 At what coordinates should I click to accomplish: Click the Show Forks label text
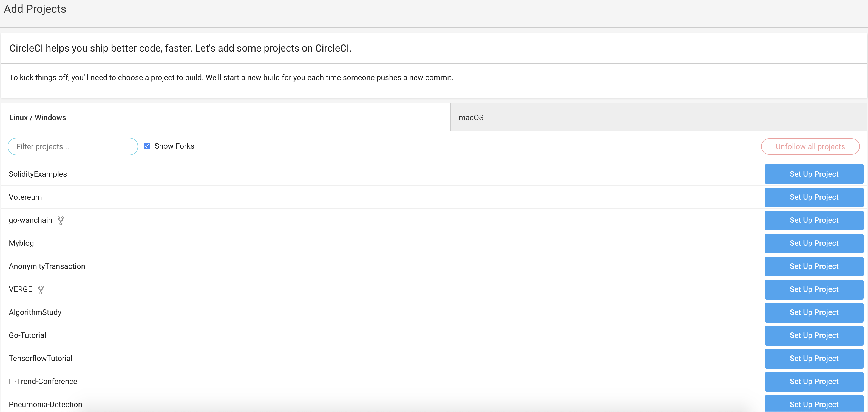click(174, 146)
